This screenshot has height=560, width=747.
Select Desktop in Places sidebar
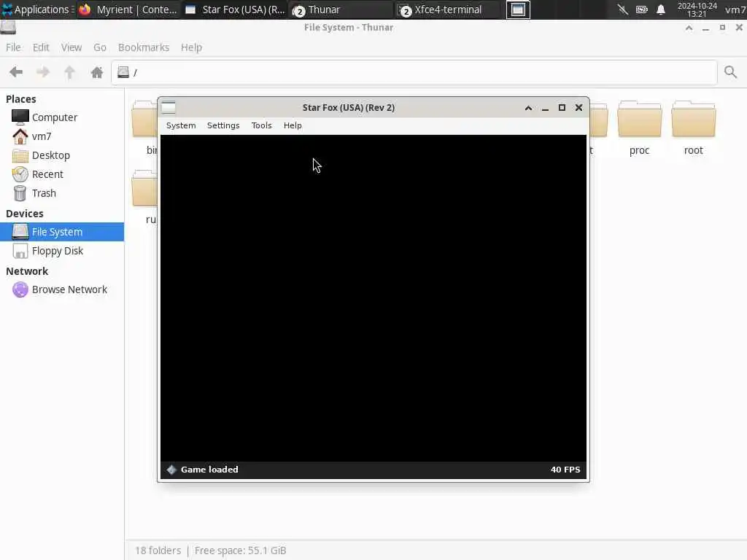point(62,155)
